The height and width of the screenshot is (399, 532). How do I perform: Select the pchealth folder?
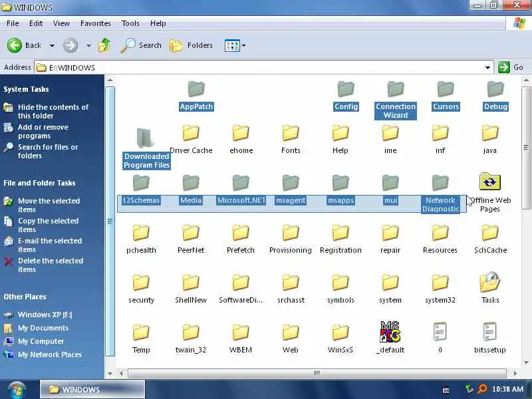[x=141, y=239]
